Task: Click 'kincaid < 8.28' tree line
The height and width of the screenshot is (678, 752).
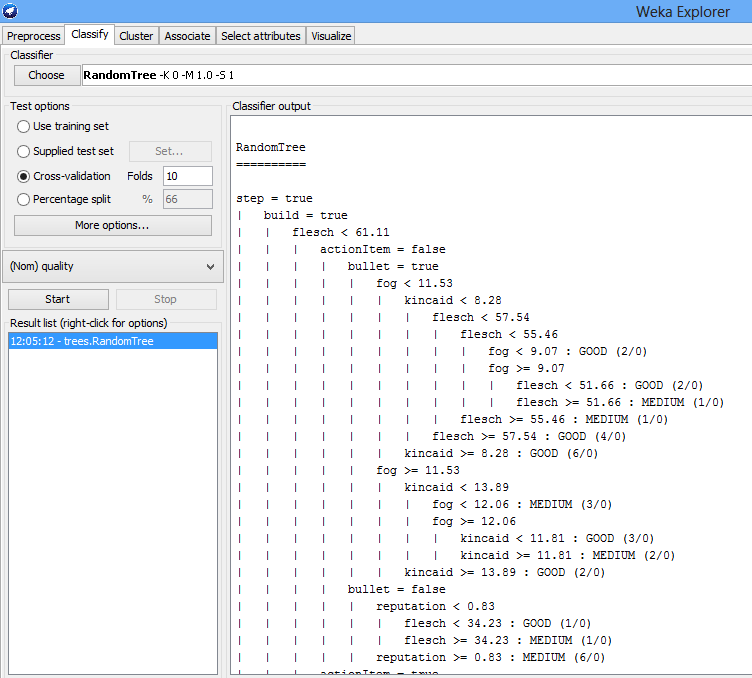Action: (452, 301)
